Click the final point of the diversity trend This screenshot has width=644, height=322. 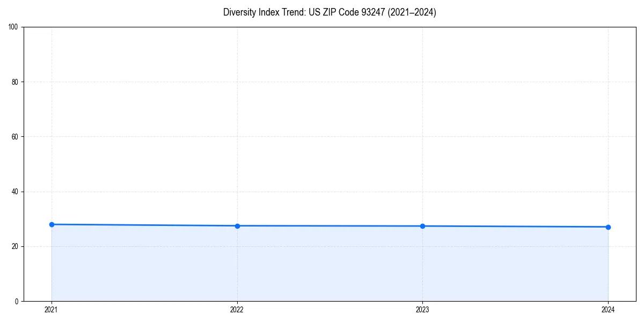click(x=608, y=227)
